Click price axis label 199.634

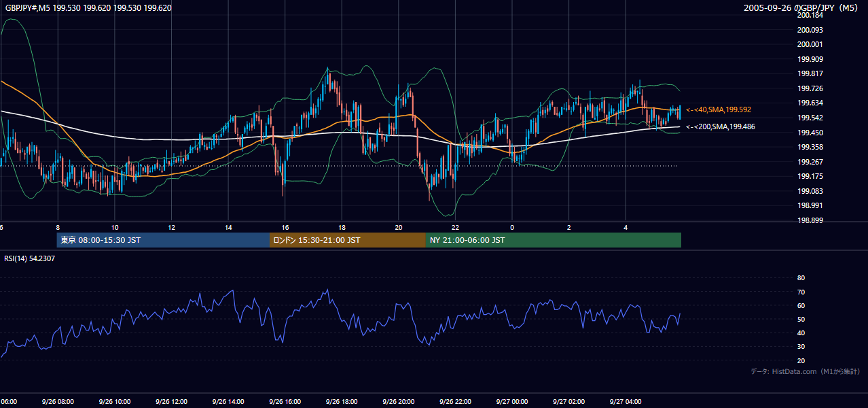point(810,103)
